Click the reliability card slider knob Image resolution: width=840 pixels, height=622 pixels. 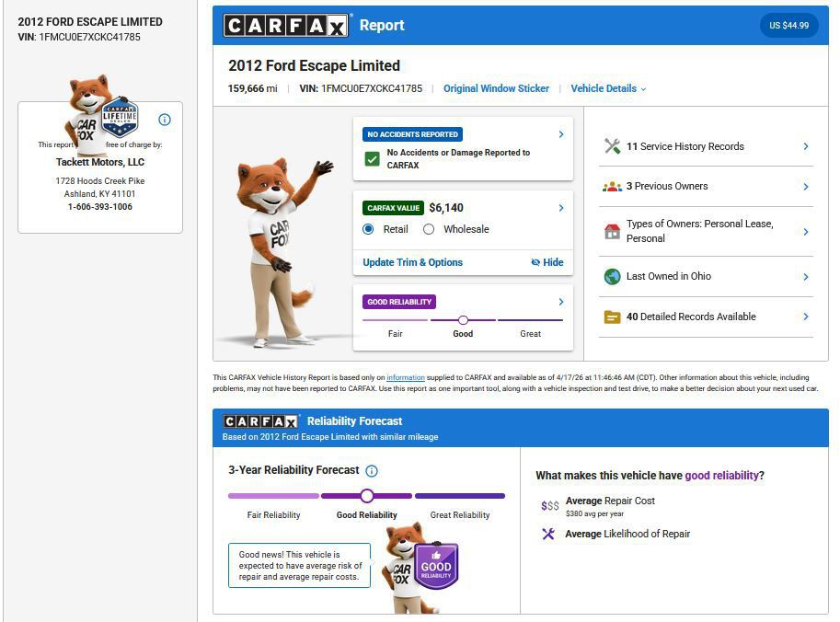pos(463,320)
